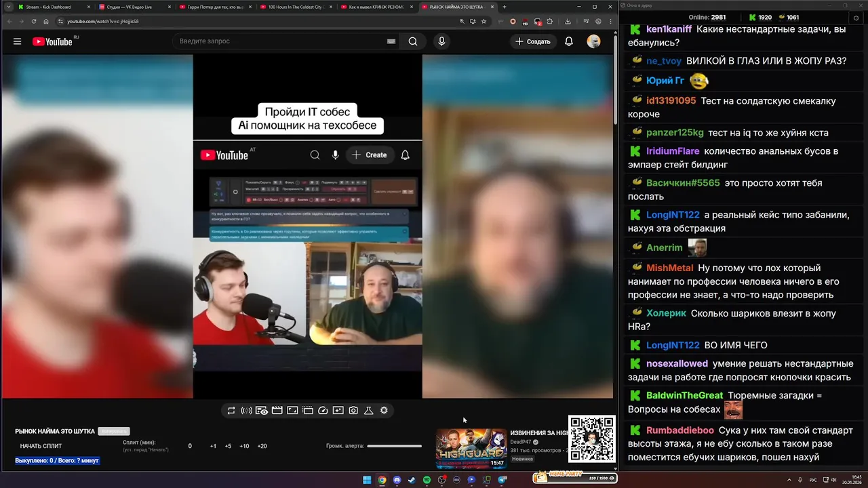This screenshot has width=868, height=488.
Task: Open LongINT122 username above ВО ИМЯ ЧЕГО
Action: (x=673, y=345)
